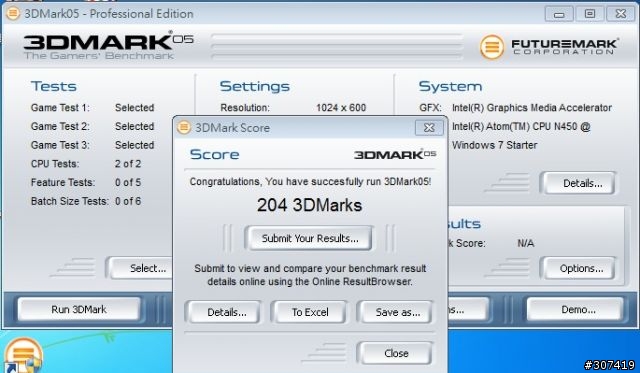Click CPU Tests value '2 of 2'
Screen dimensions: 640x373
(x=128, y=164)
